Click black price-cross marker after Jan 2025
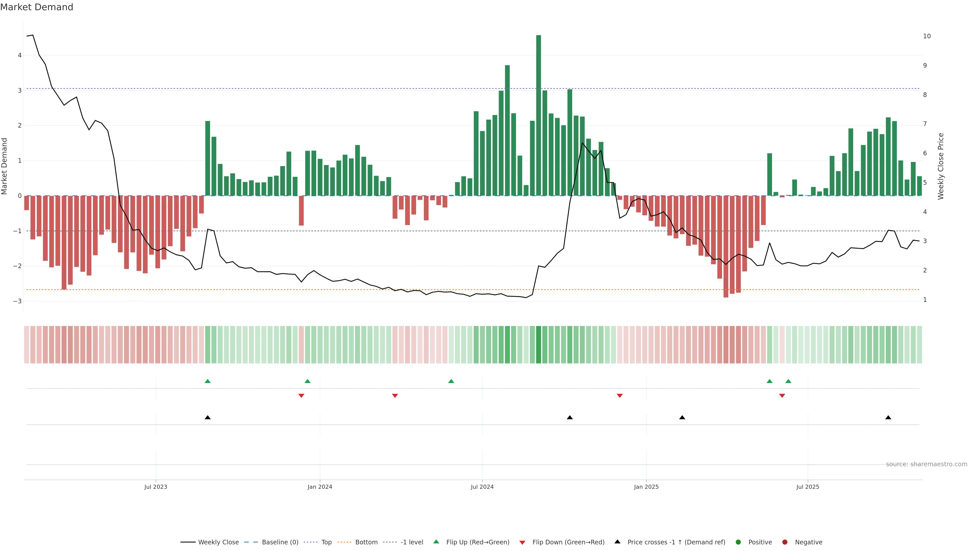The height and width of the screenshot is (551, 980). tap(682, 418)
